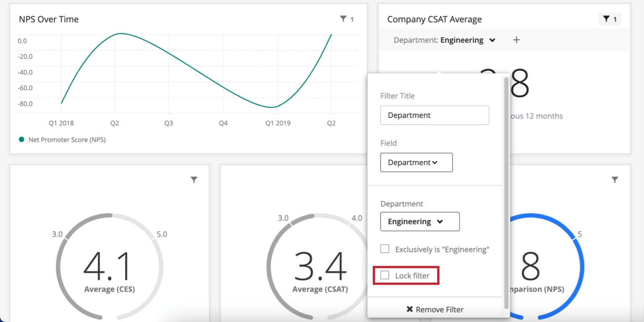Toggle the Net Promoter Score (NPS) legend entry

(x=67, y=140)
